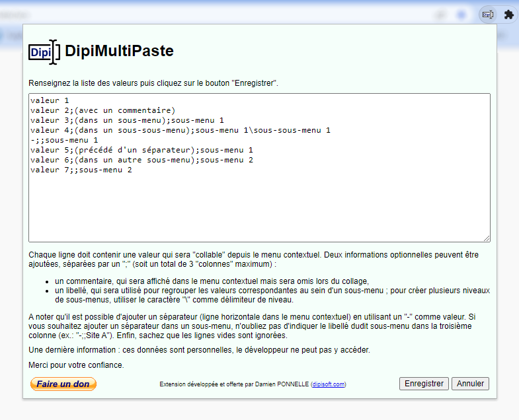Click the line starting "valeur 3;(dans un sous-menu)"
Image resolution: width=519 pixels, height=420 pixels.
coord(127,120)
